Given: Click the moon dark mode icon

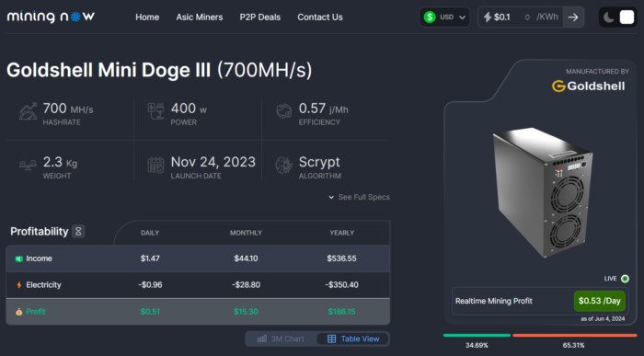Looking at the screenshot, I should (x=609, y=17).
